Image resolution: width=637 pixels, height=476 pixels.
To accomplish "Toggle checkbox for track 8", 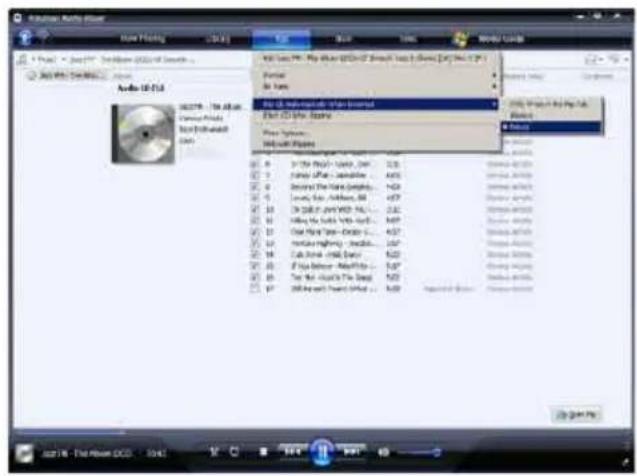I will (x=255, y=187).
